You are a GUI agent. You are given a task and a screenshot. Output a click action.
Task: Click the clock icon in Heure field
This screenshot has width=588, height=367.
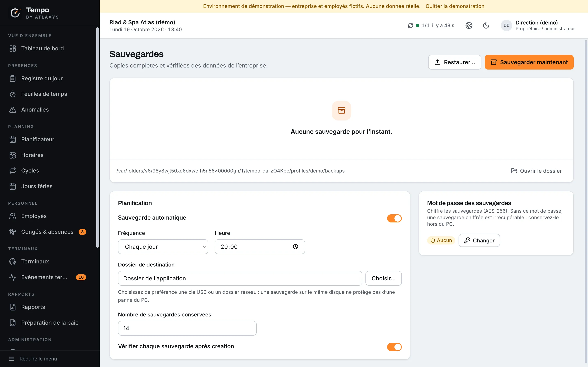pos(295,247)
